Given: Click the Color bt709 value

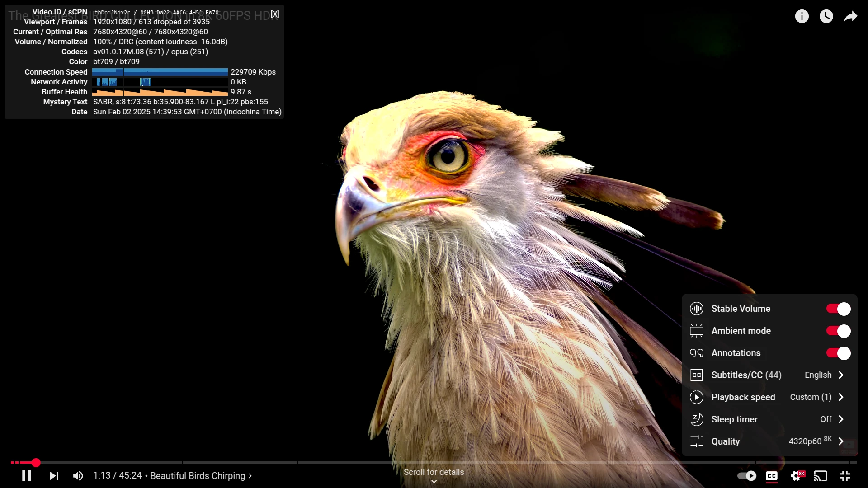Looking at the screenshot, I should coord(116,61).
